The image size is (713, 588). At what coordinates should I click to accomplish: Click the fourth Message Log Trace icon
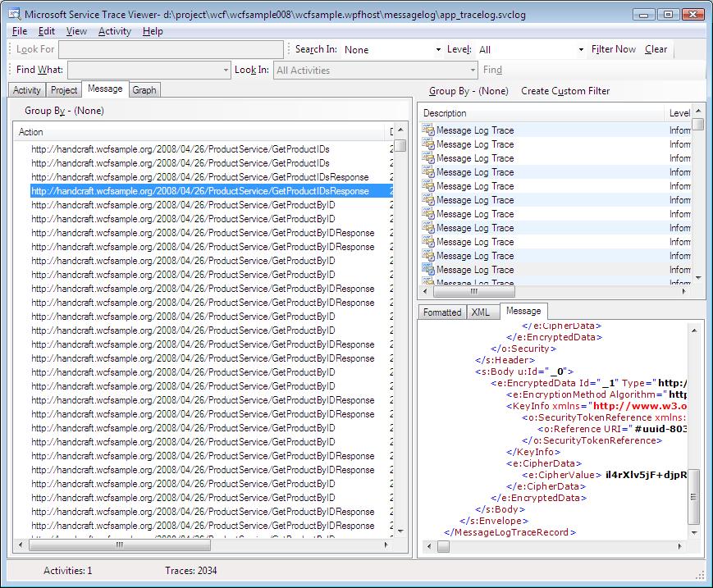pyautogui.click(x=428, y=171)
